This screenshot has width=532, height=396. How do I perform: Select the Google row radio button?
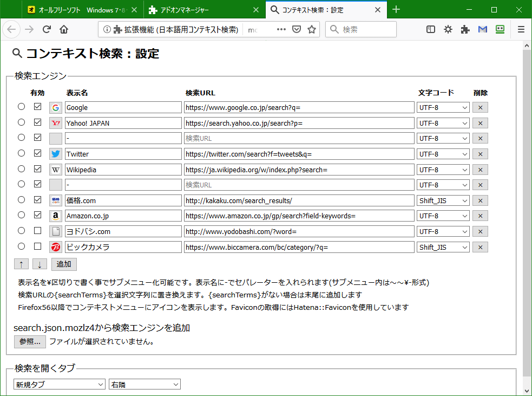pyautogui.click(x=21, y=107)
